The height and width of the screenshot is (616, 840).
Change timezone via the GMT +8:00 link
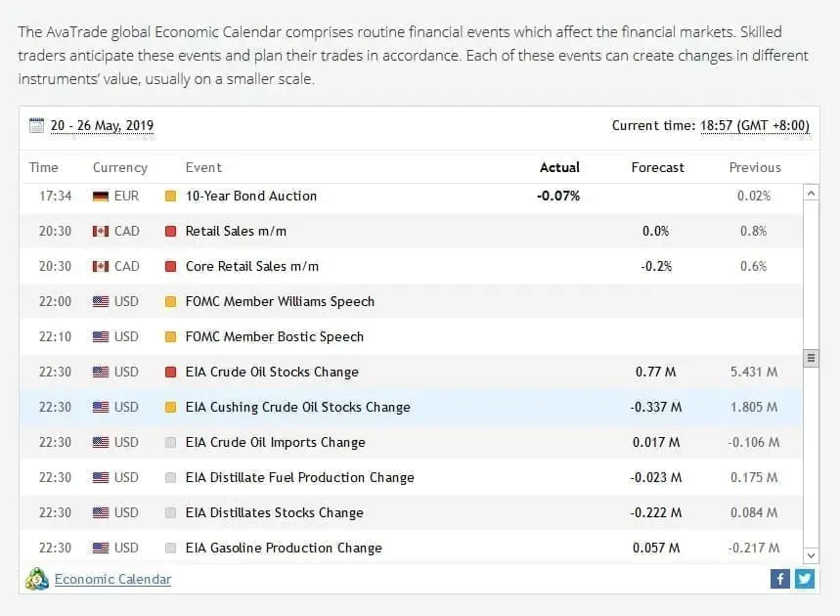coord(758,125)
